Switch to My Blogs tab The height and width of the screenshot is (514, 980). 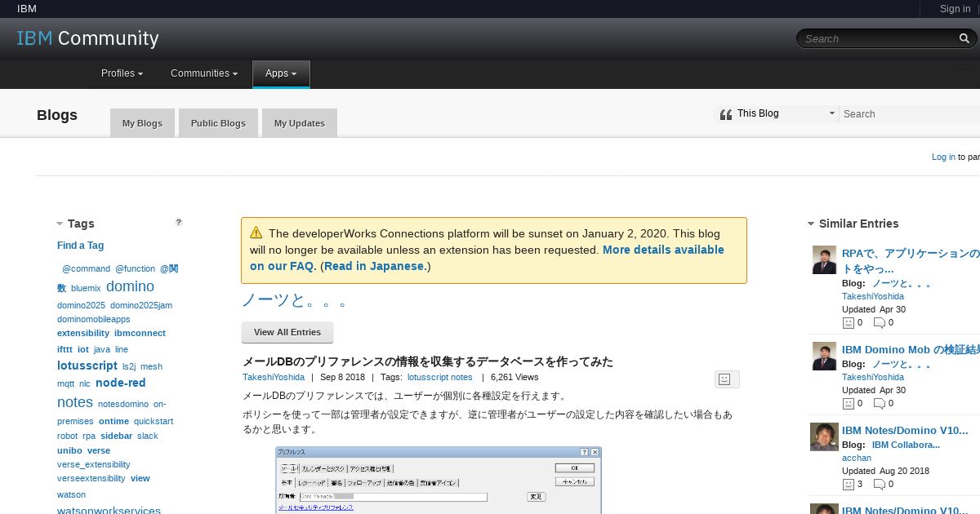pyautogui.click(x=142, y=123)
